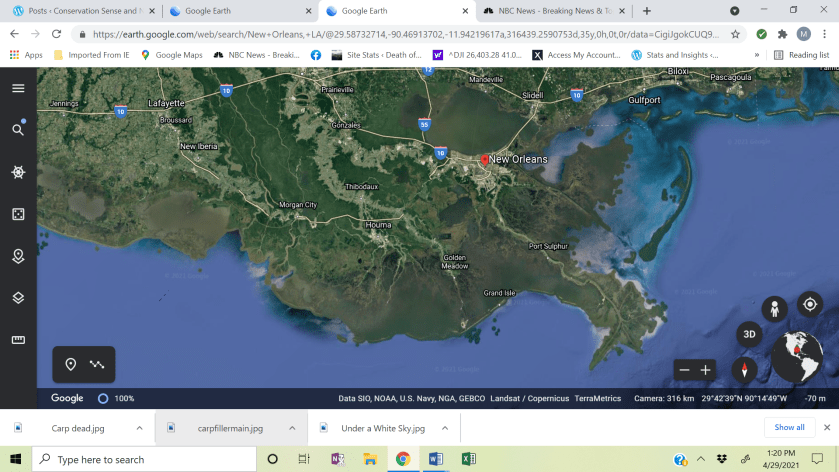Click Show all downloads button
This screenshot has width=839, height=472.
(788, 427)
